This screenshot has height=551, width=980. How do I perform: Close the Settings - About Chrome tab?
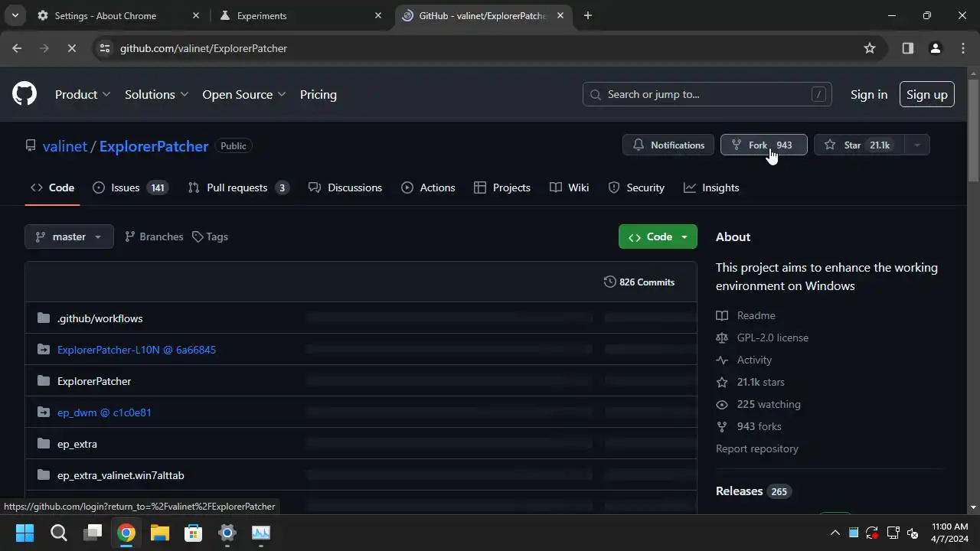point(196,15)
